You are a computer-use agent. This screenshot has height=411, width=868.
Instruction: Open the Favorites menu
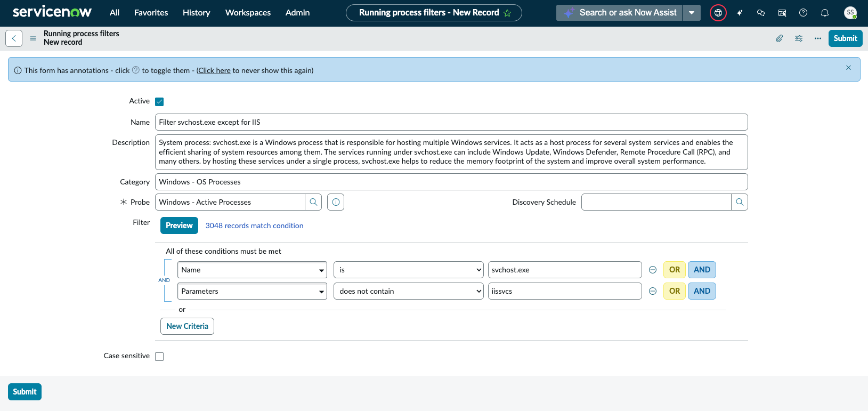click(x=151, y=13)
